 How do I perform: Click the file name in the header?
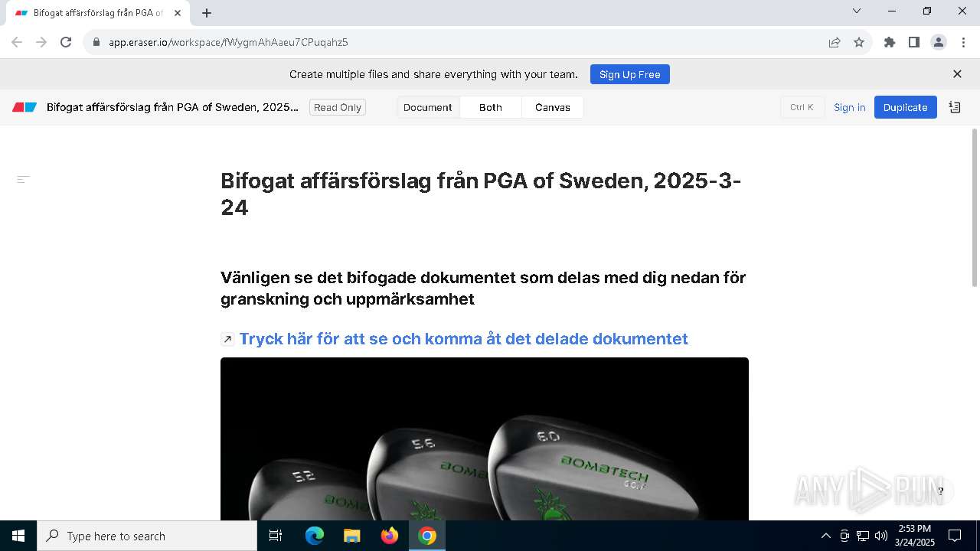coord(172,107)
